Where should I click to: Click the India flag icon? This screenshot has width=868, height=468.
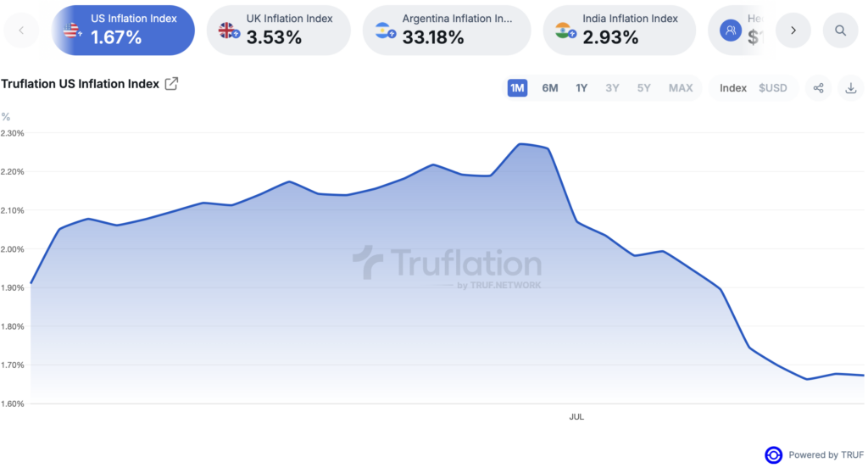point(565,31)
